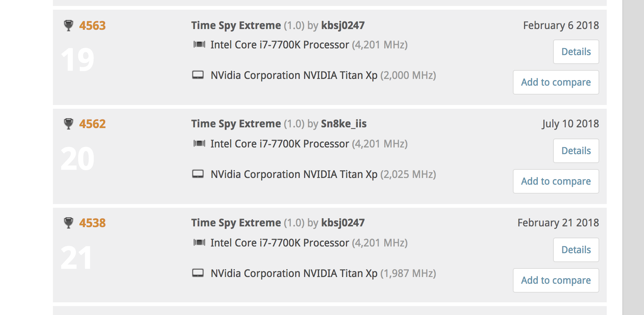Click the processor chip icon in rank 20 result
The width and height of the screenshot is (644, 315).
pos(199,144)
